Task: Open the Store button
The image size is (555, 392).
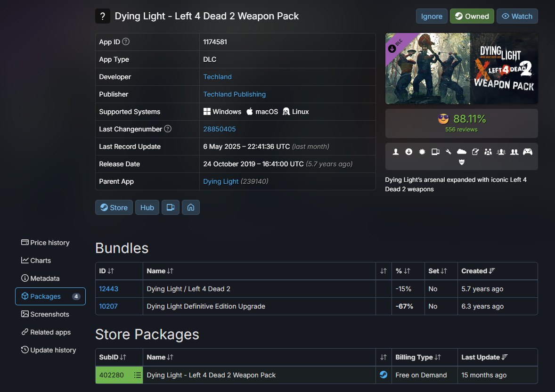Action: tap(114, 207)
